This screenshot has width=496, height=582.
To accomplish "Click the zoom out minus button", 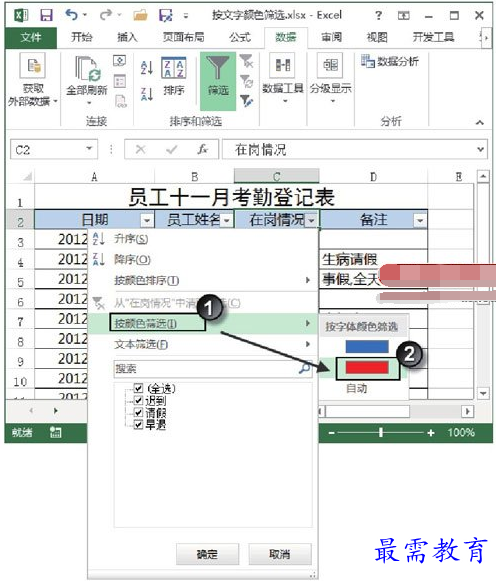I will 332,433.
